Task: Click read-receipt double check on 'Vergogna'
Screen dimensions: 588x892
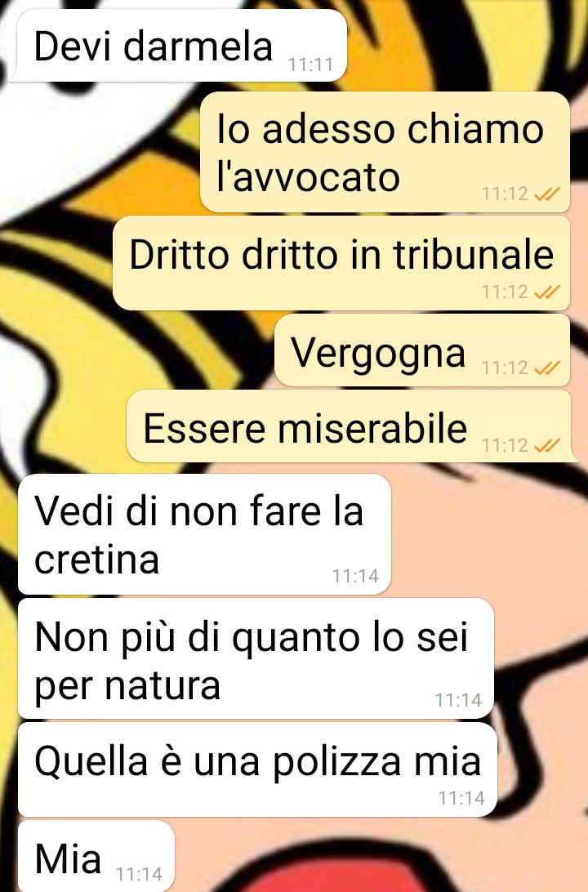Action: tap(547, 368)
